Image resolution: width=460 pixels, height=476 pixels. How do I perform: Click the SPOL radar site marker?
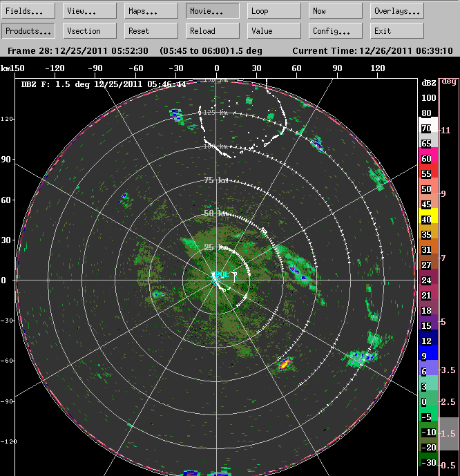[220, 275]
